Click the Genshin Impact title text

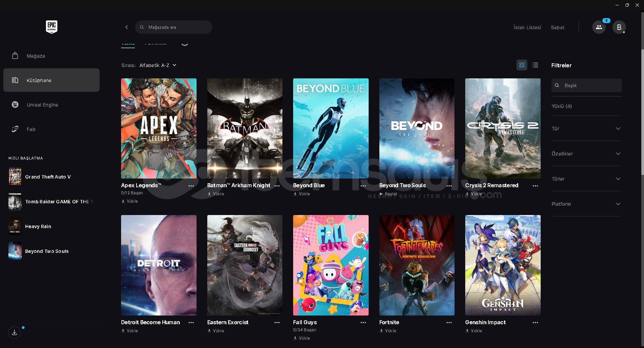coord(485,323)
